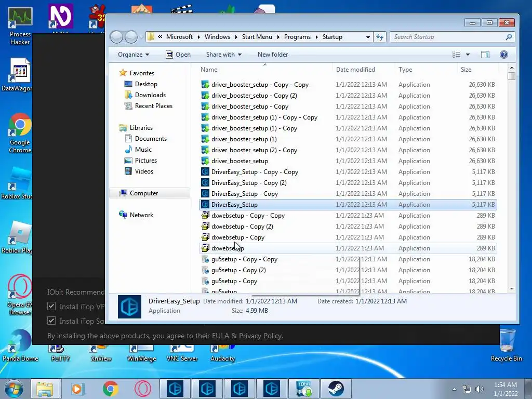Navigate to Start Menu in breadcrumb

coord(257,37)
